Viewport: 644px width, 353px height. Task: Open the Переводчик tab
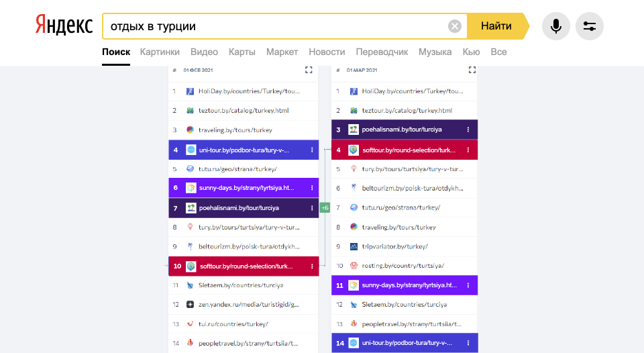pyautogui.click(x=382, y=52)
